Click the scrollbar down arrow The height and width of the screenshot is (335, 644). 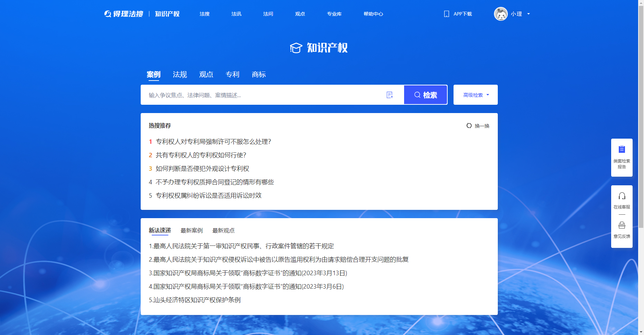pos(641,332)
